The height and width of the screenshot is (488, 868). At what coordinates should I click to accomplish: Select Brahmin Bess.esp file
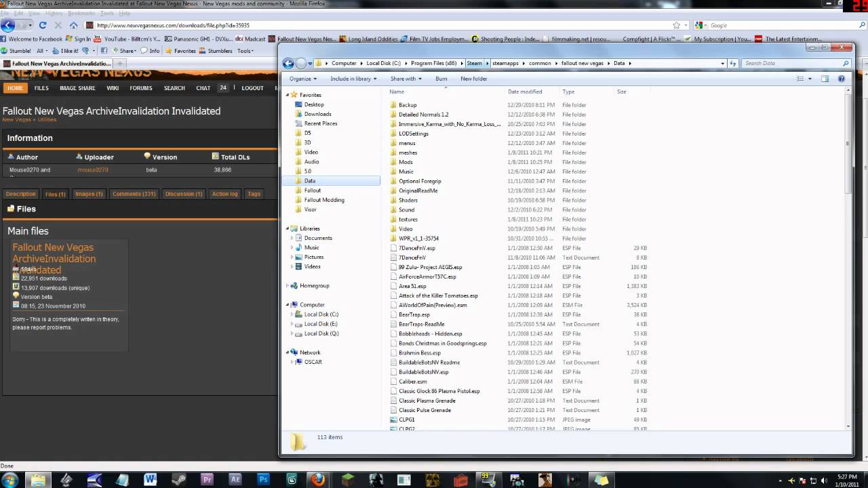tap(419, 352)
